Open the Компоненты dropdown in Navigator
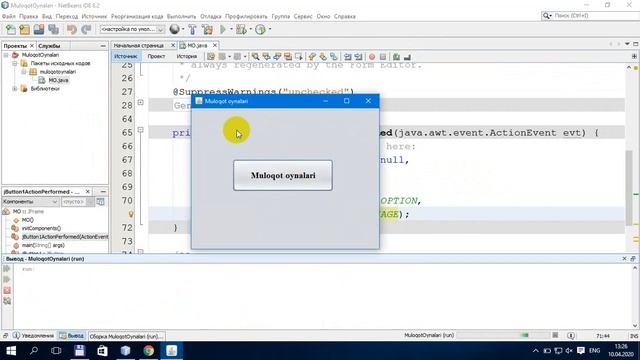The width and height of the screenshot is (640, 360). tap(31, 202)
